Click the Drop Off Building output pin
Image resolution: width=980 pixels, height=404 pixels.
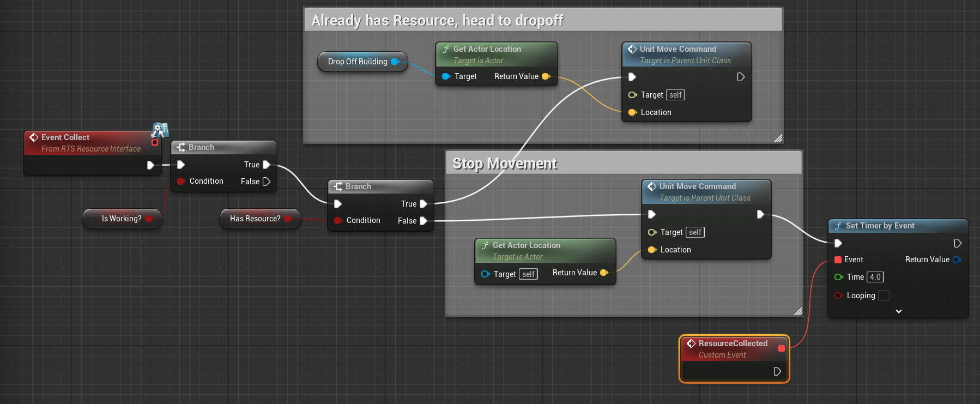(x=395, y=62)
